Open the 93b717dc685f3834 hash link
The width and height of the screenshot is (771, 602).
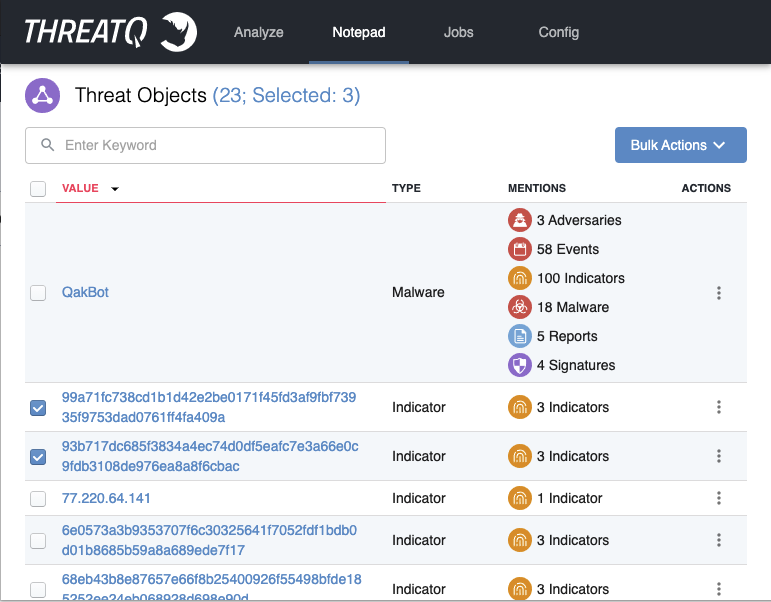point(210,456)
